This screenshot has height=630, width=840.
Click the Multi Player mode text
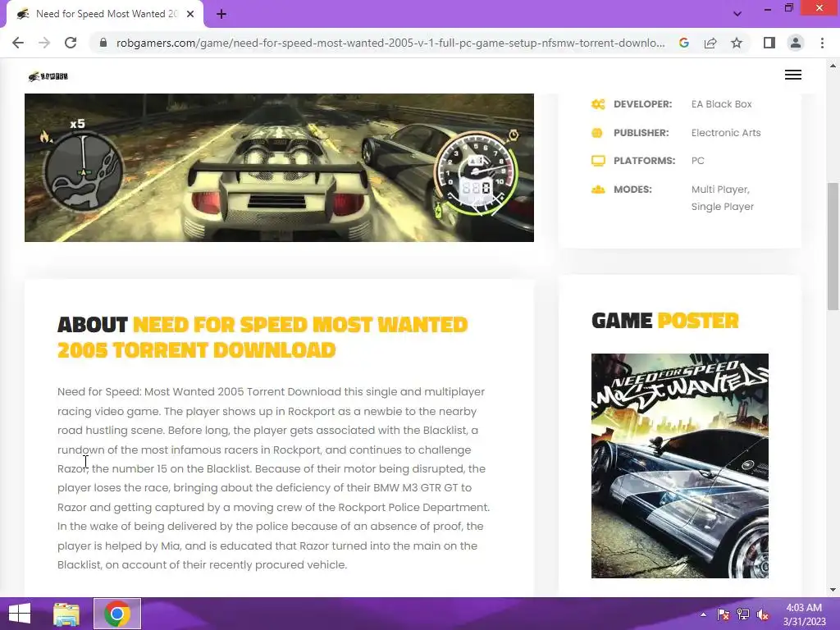[720, 189]
